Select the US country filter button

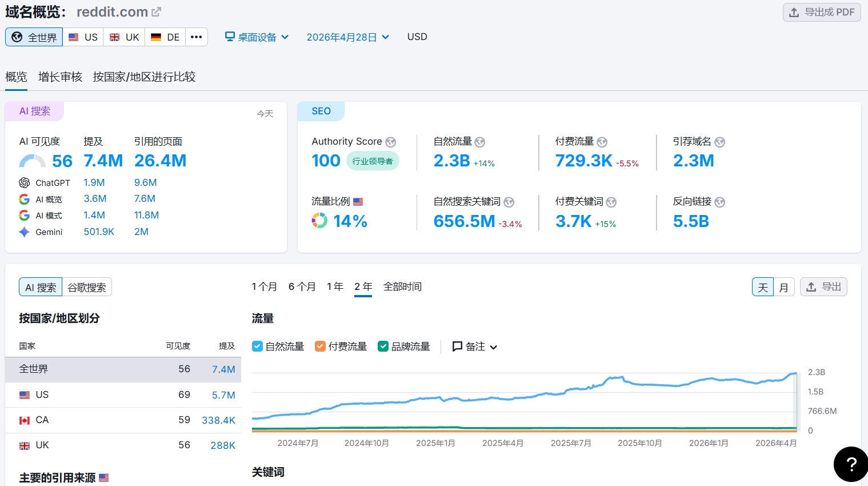point(83,37)
